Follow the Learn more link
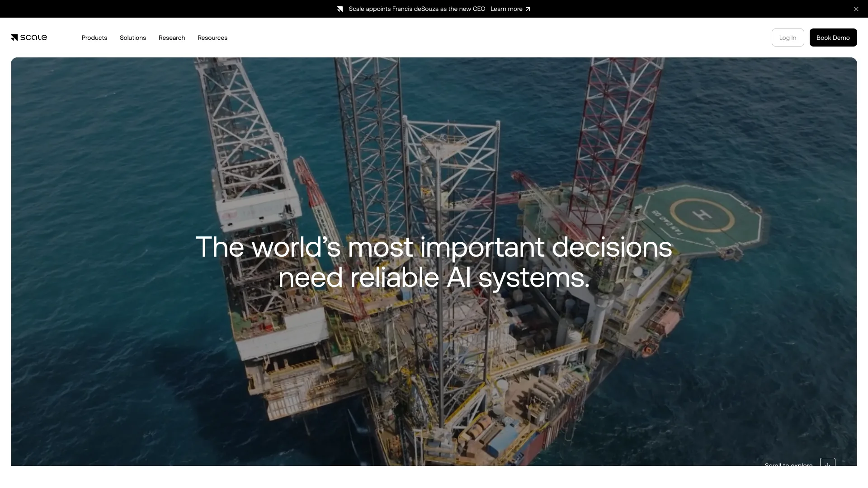The width and height of the screenshot is (868, 488). click(x=510, y=9)
